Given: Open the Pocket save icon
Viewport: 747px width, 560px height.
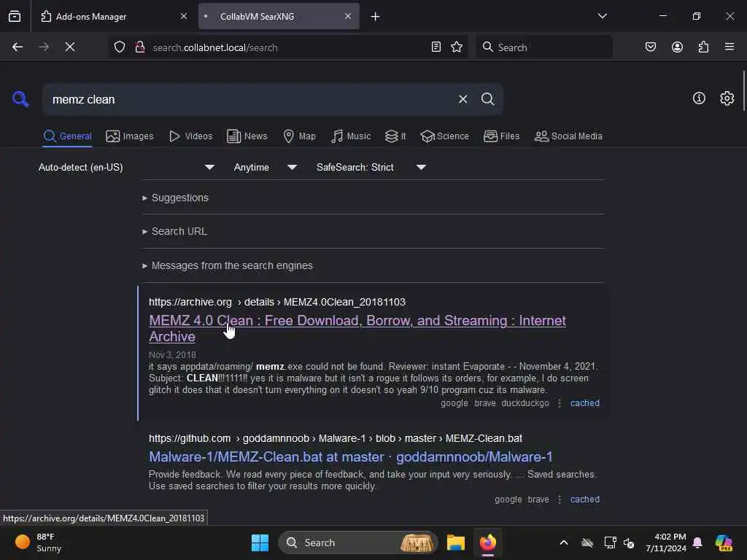Looking at the screenshot, I should click(651, 47).
